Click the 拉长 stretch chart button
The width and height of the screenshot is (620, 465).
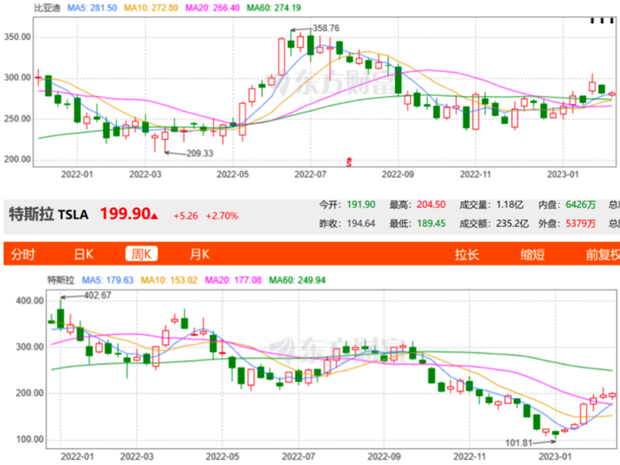tap(467, 254)
